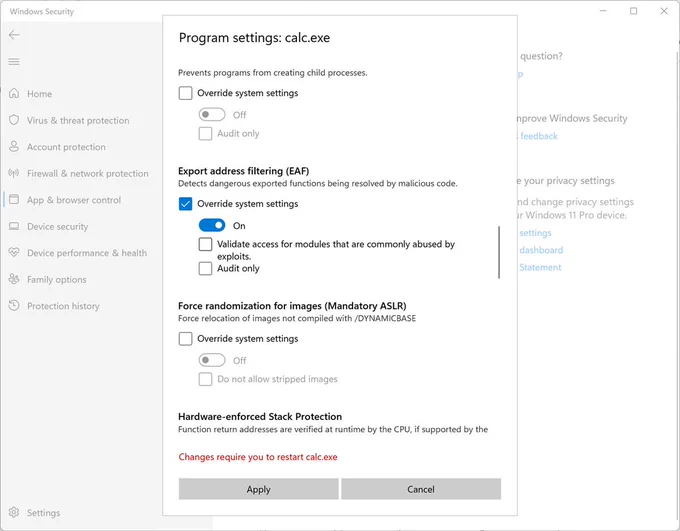Turn off the EAF On switch
680x531 pixels.
pos(212,225)
